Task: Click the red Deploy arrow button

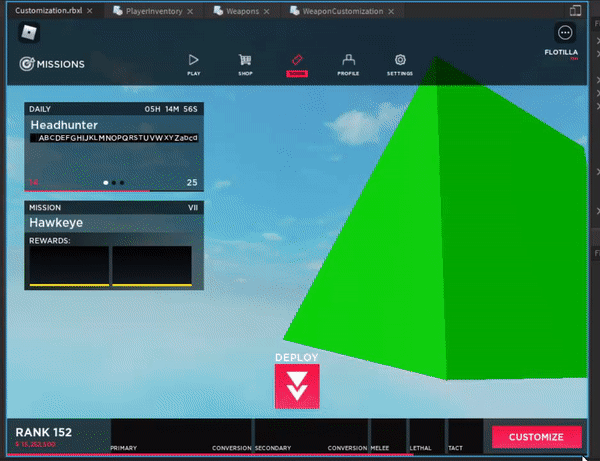Action: (x=297, y=386)
